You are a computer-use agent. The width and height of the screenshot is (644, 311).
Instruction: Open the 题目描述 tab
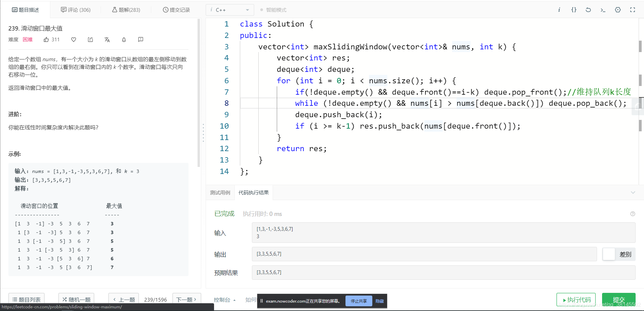tap(25, 10)
